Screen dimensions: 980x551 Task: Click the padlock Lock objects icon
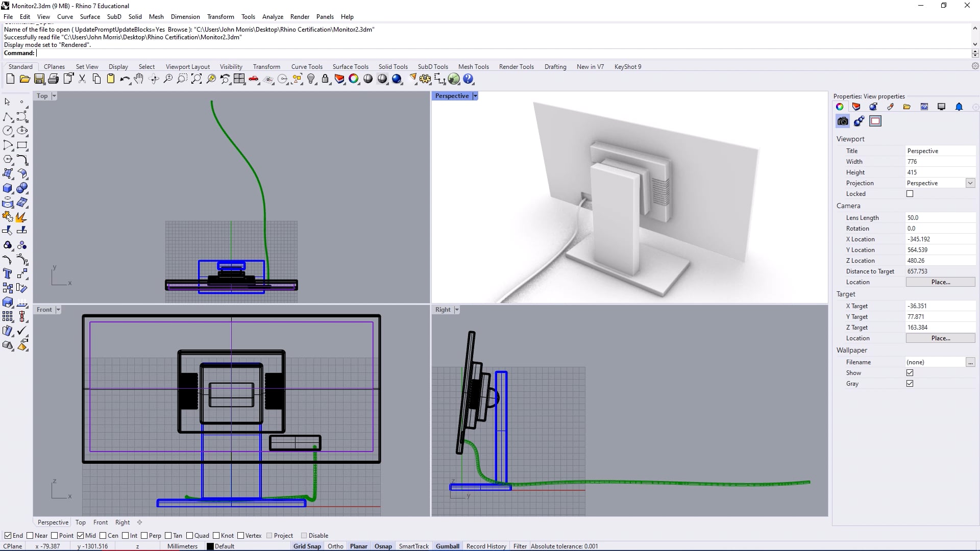point(325,79)
